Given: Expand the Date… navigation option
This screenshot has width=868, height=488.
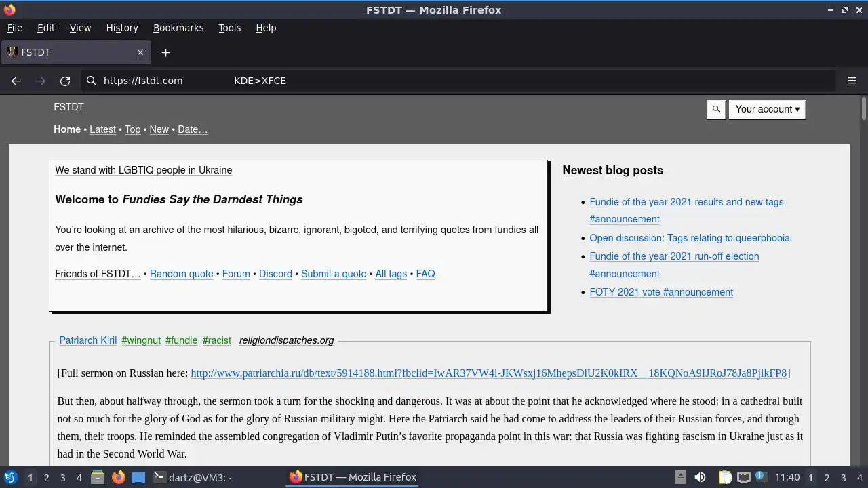Looking at the screenshot, I should coord(193,129).
